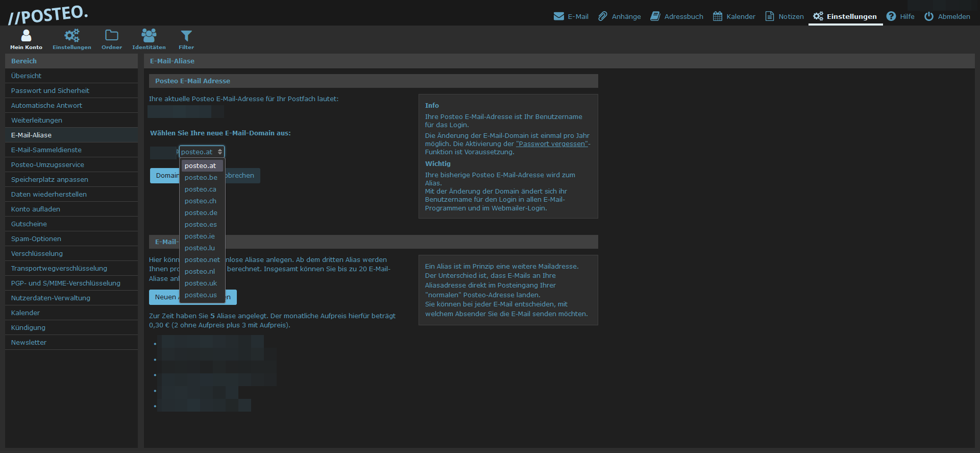Screen dimensions: 980x453
Task: Pick posteo.net in the domain list
Action: [x=202, y=260]
